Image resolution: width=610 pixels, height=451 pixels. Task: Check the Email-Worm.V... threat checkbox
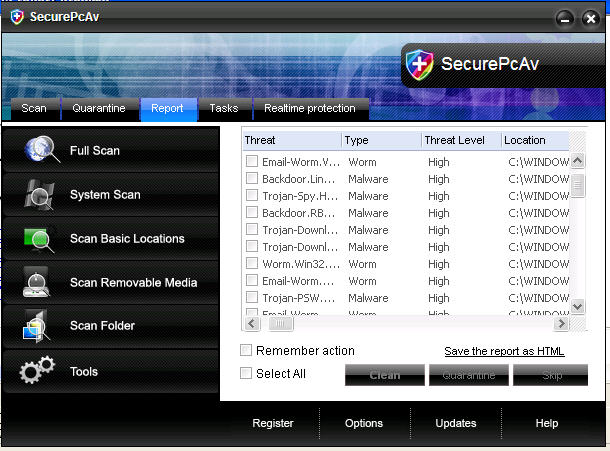click(252, 161)
